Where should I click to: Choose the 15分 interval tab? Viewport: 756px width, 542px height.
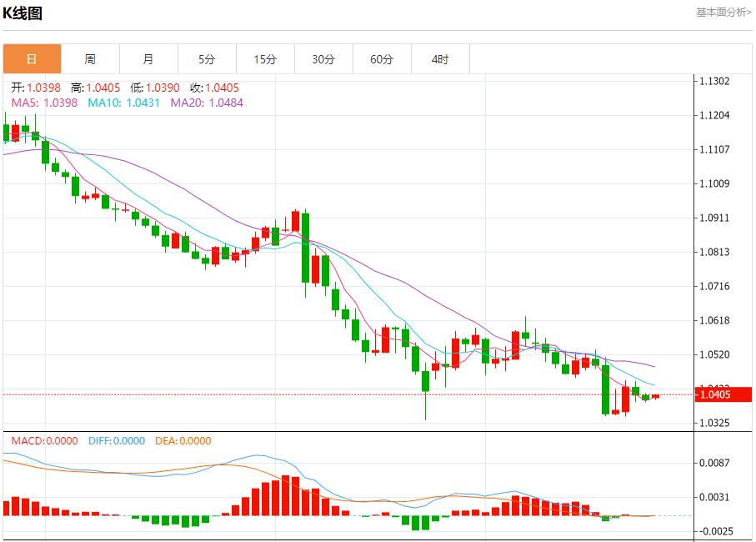click(x=265, y=59)
